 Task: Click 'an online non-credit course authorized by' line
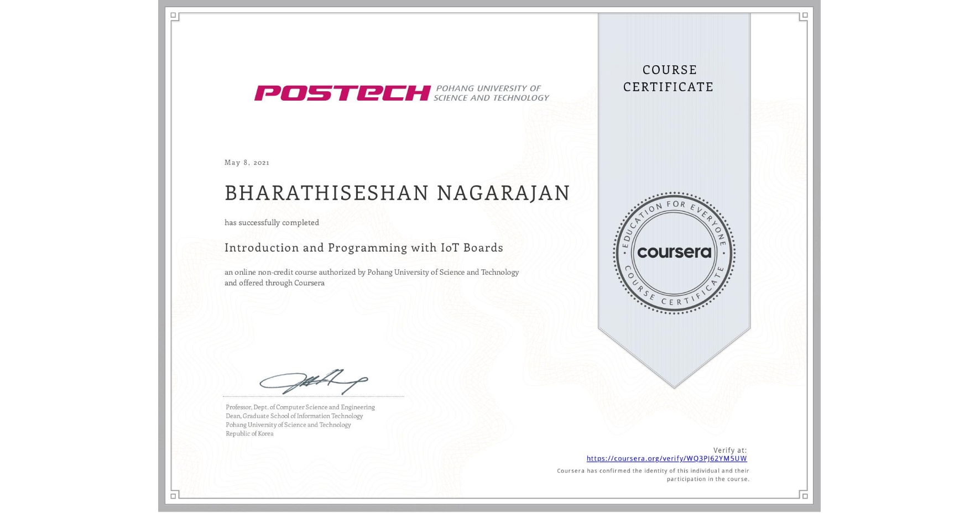372,272
